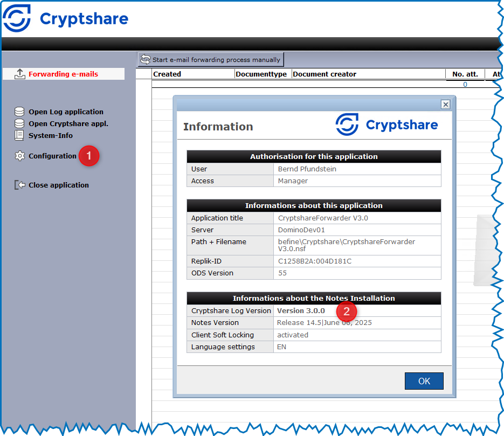Click the System-Info document icon
The height and width of the screenshot is (436, 504).
[19, 135]
